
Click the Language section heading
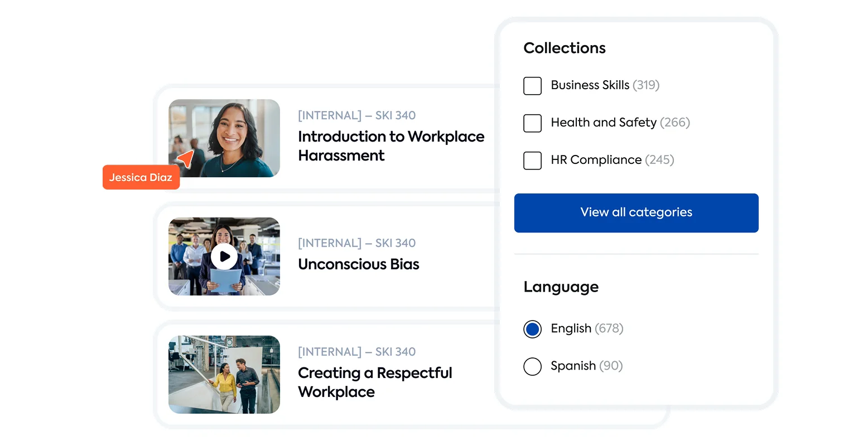(x=561, y=287)
